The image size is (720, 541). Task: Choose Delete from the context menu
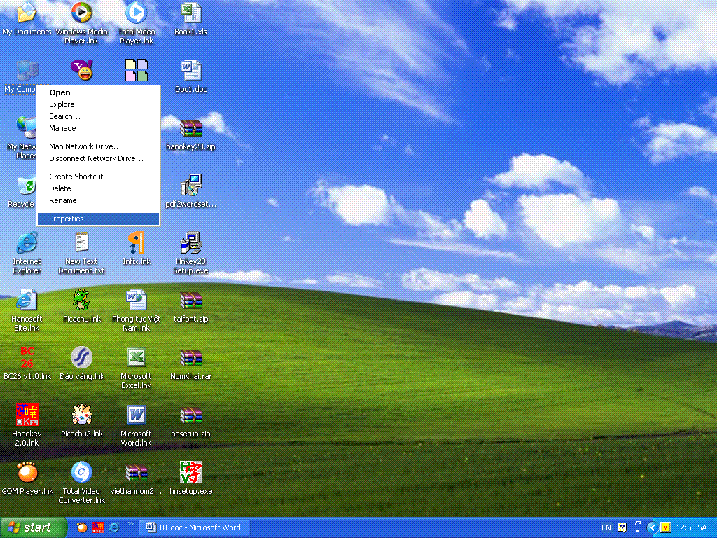tap(98, 189)
